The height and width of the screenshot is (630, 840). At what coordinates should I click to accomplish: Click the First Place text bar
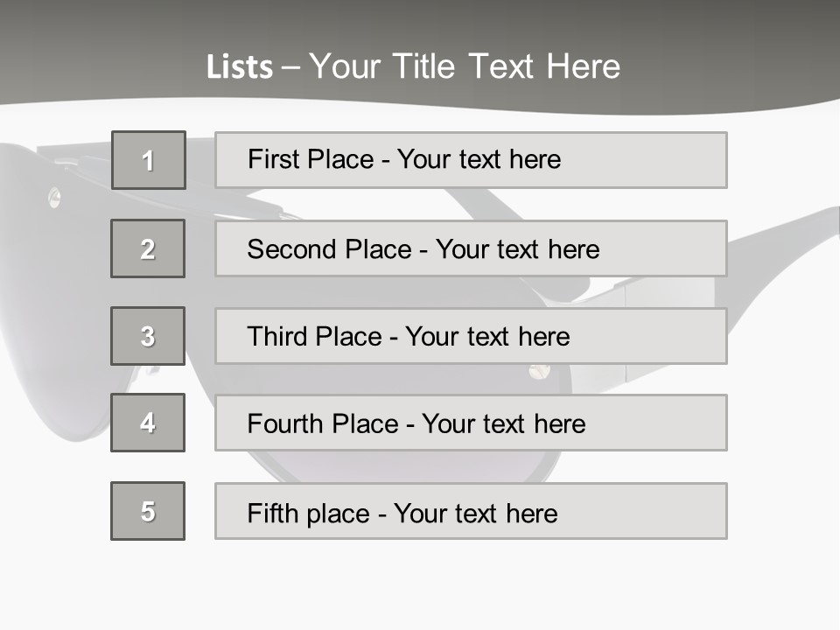pyautogui.click(x=471, y=160)
